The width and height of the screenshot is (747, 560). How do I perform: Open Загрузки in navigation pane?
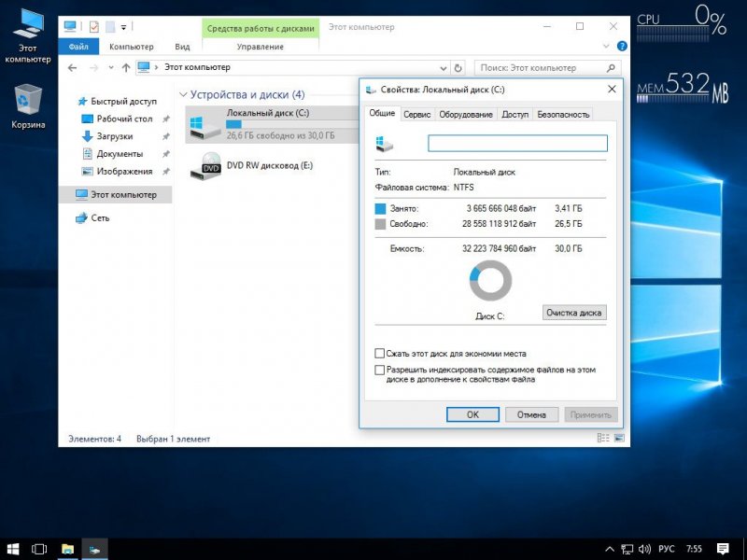(x=107, y=136)
